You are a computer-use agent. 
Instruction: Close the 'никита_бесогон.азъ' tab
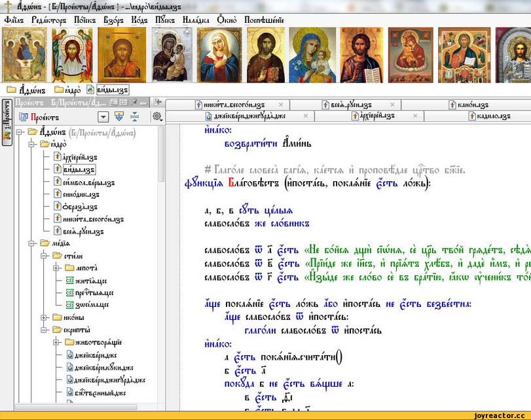[280, 105]
